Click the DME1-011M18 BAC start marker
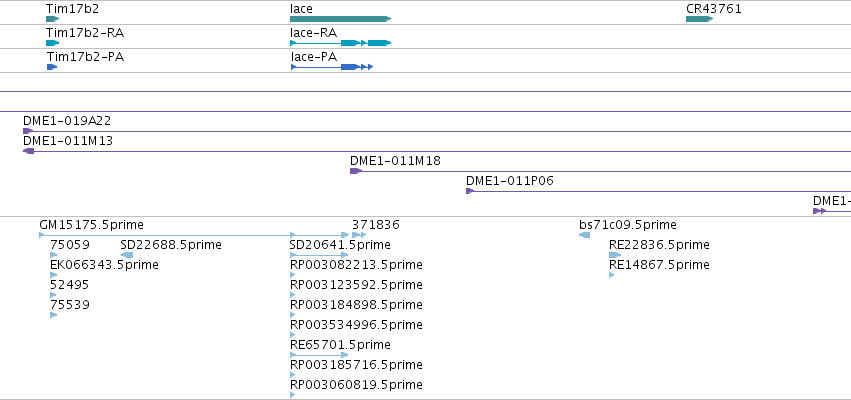 (356, 171)
